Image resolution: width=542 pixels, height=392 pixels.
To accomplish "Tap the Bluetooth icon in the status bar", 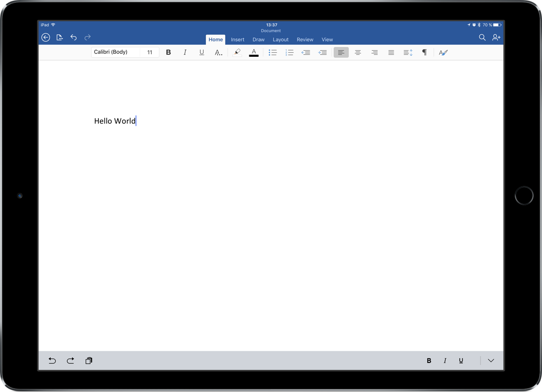I will pos(479,25).
